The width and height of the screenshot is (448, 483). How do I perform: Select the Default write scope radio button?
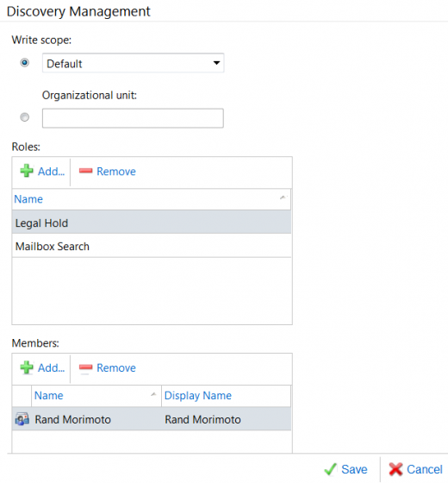pos(25,63)
